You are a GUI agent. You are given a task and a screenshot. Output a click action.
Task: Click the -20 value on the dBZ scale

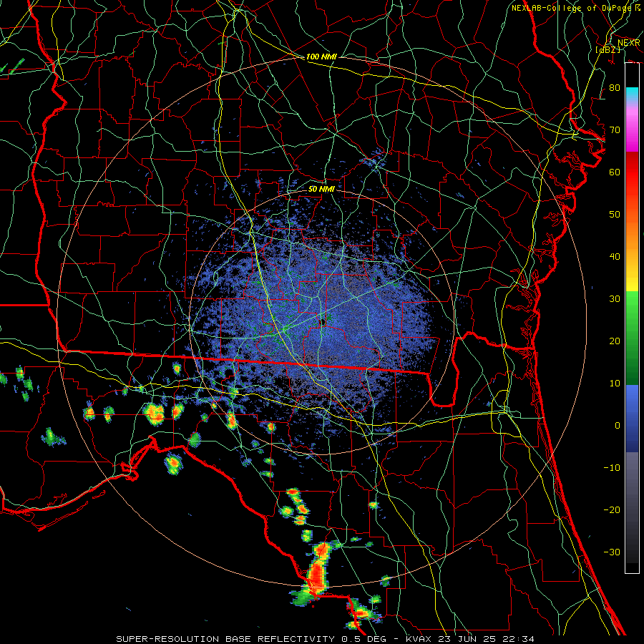tap(612, 509)
